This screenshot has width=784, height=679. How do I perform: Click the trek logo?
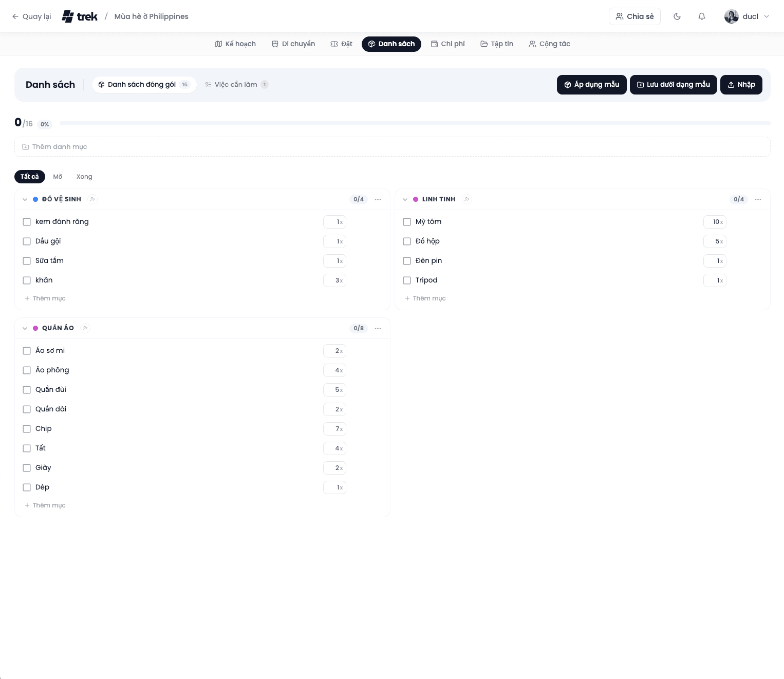click(80, 16)
